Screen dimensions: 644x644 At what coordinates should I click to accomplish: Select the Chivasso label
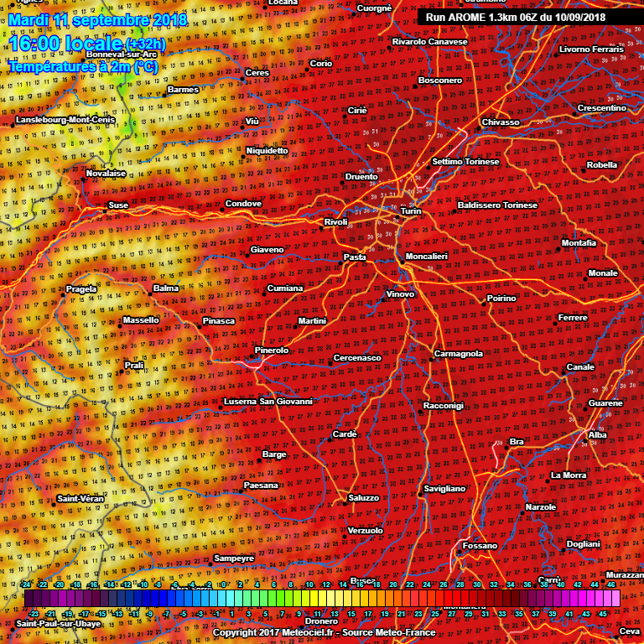[x=501, y=122]
